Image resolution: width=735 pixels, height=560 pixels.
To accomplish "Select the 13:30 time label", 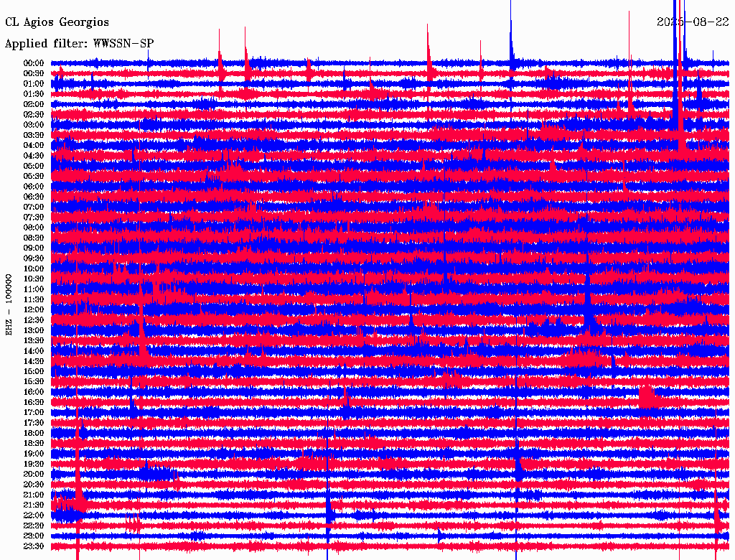I will (34, 340).
